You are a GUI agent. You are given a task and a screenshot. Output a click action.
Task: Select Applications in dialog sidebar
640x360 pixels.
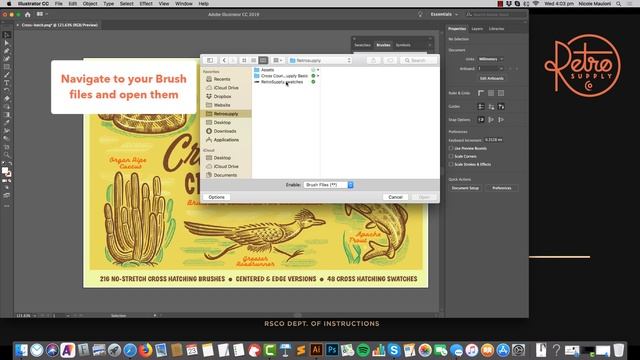tap(226, 140)
